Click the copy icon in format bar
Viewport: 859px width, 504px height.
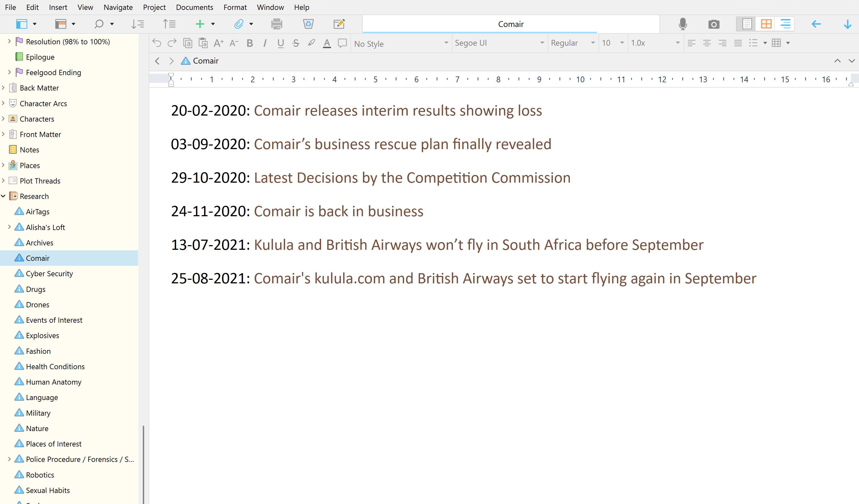(x=188, y=43)
